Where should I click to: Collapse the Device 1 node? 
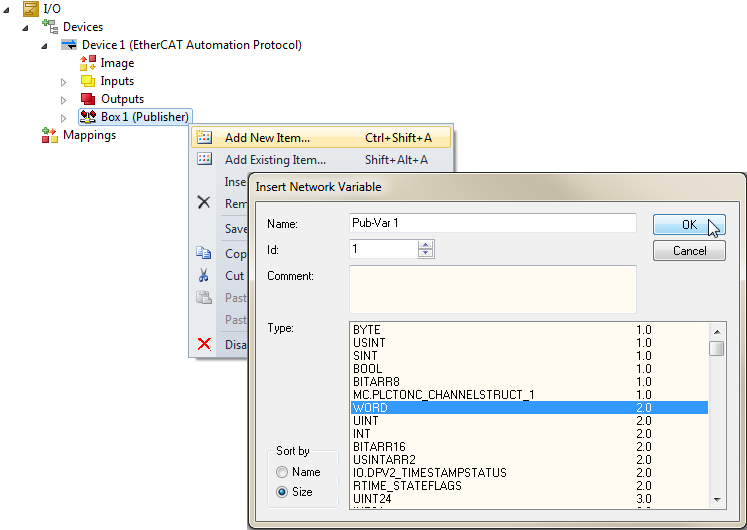(x=44, y=46)
